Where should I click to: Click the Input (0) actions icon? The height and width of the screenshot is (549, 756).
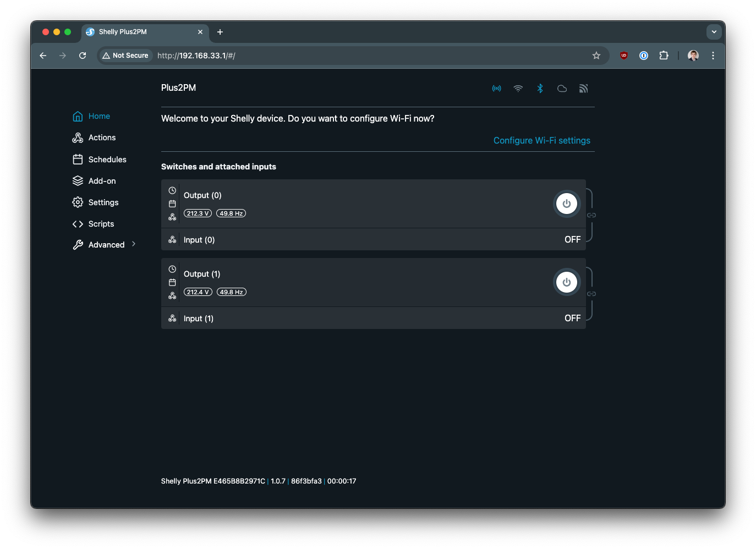172,240
